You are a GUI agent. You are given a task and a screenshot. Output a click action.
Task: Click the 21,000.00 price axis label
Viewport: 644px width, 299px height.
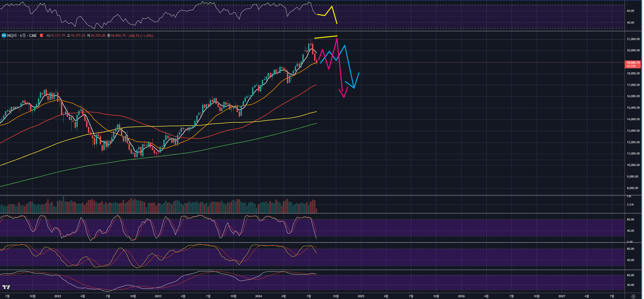(633, 39)
